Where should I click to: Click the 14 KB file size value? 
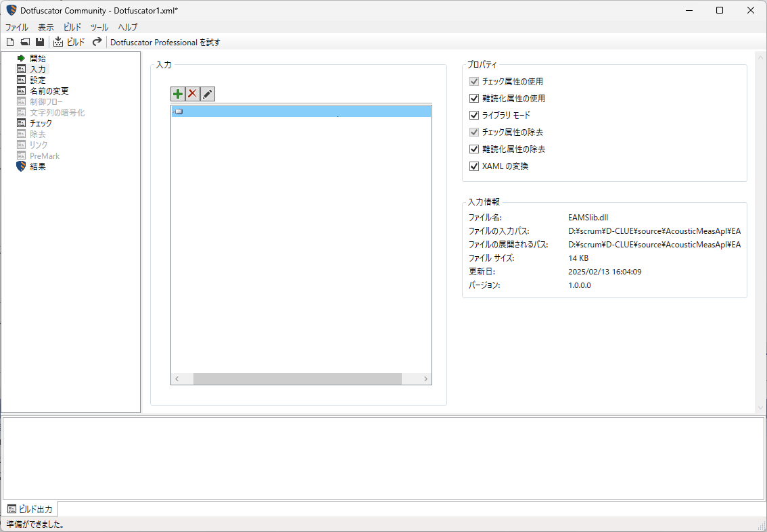(578, 258)
